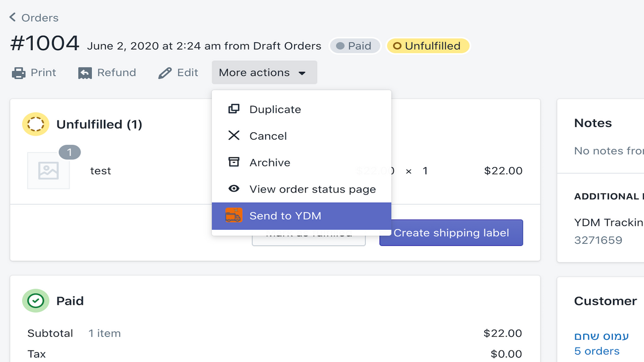Viewport: 644px width, 362px height.
Task: Click the orange YDM truck icon
Action: coord(233,215)
